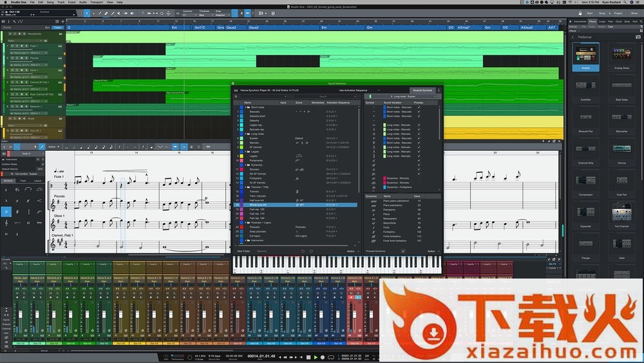Click the Analog Delay effect thumbnail

click(x=622, y=57)
